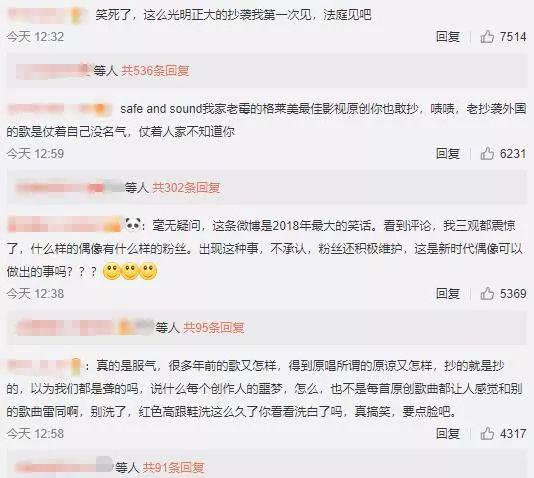Viewport: 534px width, 478px height.
Task: Click the middle yellow smiley emoji
Action: coord(130,271)
